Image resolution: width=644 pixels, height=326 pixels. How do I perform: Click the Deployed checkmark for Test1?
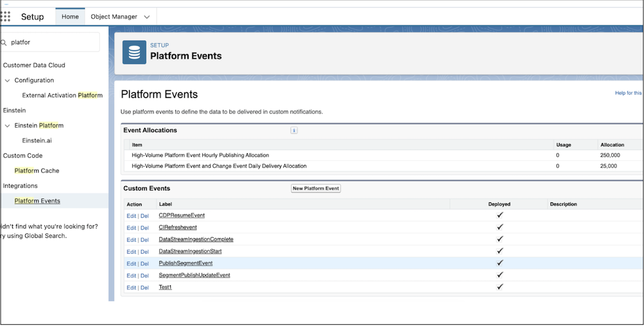click(500, 287)
